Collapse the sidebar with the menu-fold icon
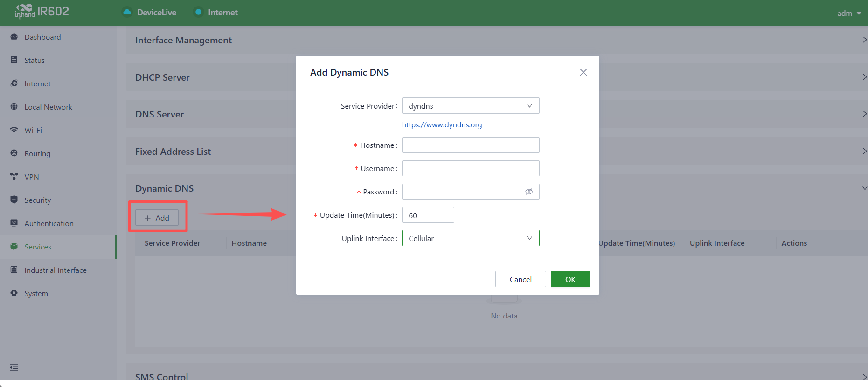Image resolution: width=868 pixels, height=387 pixels. [x=14, y=367]
